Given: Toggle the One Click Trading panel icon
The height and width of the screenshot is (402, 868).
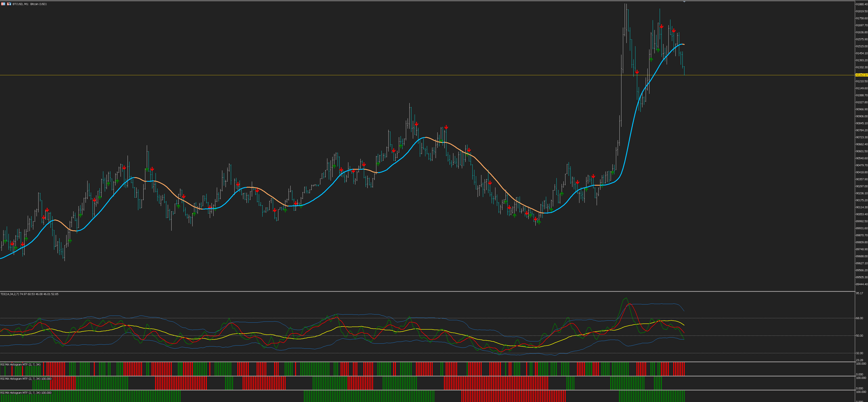Looking at the screenshot, I should 9,4.
